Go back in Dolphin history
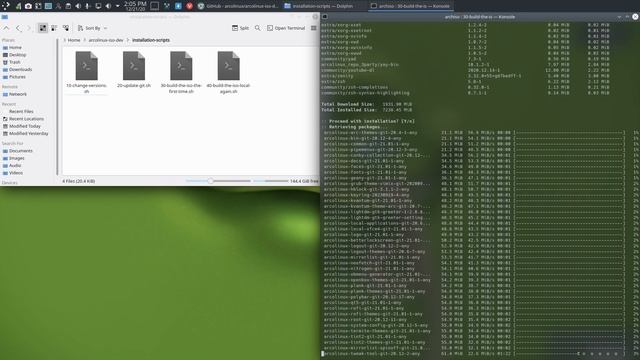640x360 pixels. (18, 28)
